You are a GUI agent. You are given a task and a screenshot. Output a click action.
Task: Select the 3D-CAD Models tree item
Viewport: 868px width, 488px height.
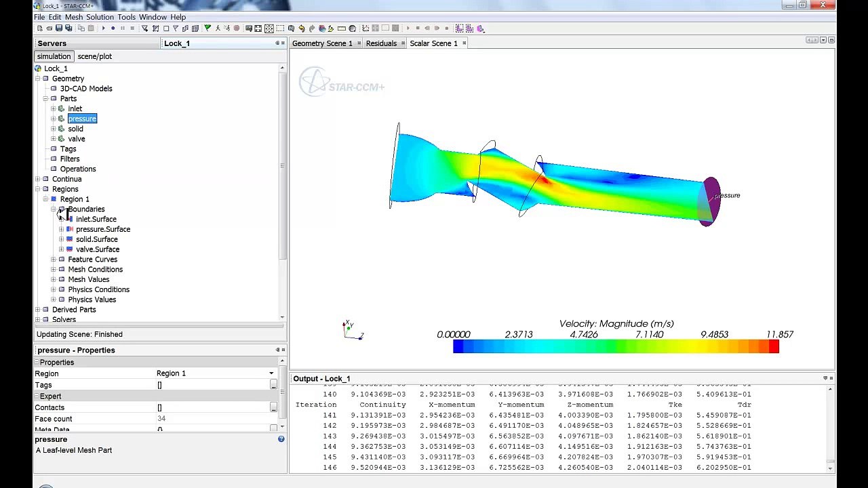click(86, 89)
